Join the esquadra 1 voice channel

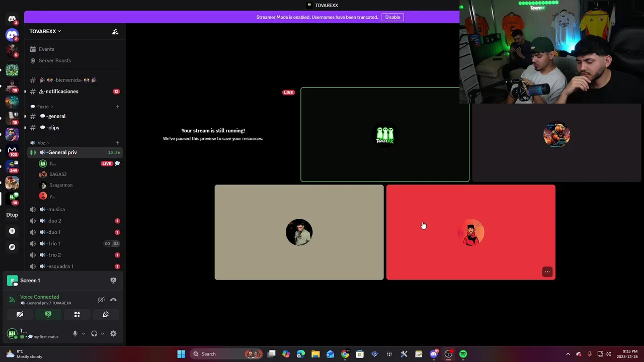click(x=74, y=266)
